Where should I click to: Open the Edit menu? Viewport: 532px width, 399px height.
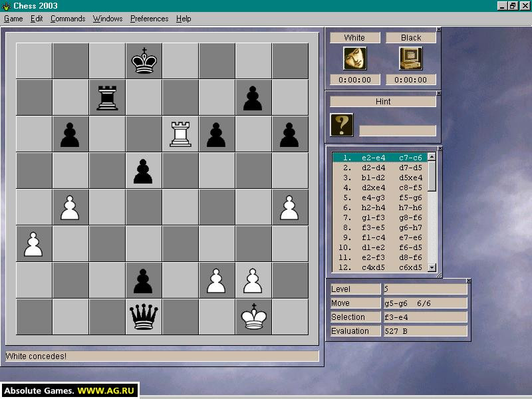(37, 19)
